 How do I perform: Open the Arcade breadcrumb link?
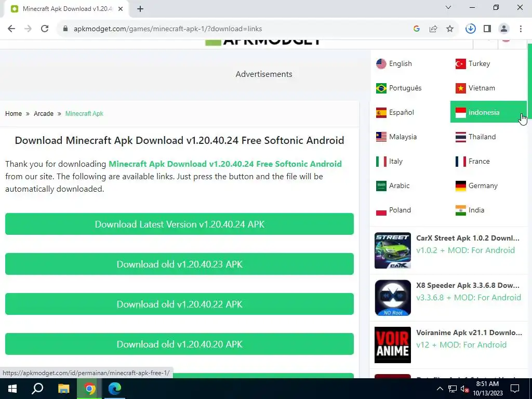(x=44, y=114)
